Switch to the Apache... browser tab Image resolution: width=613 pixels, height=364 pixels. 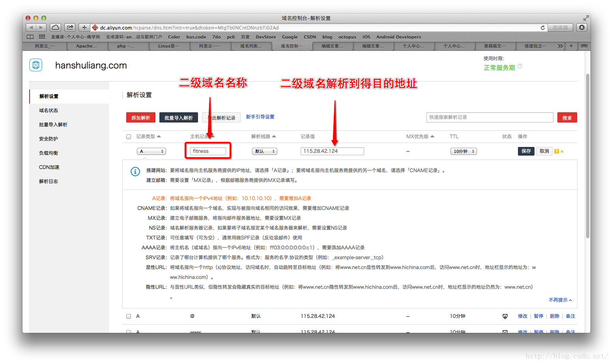point(87,46)
